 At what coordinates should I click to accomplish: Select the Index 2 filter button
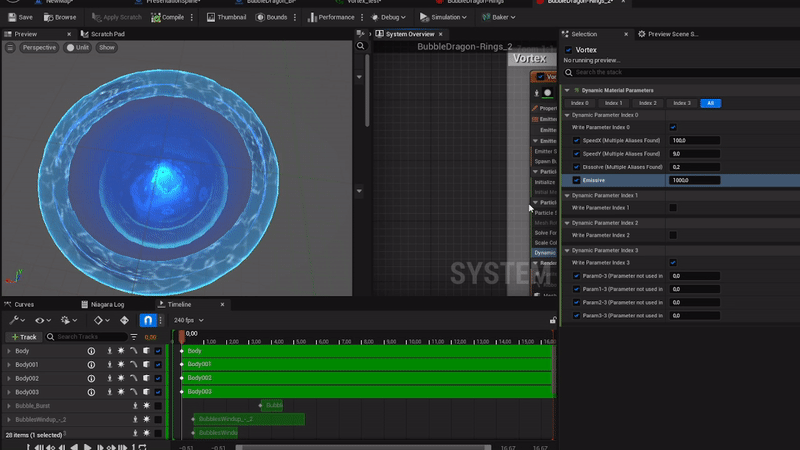[648, 103]
